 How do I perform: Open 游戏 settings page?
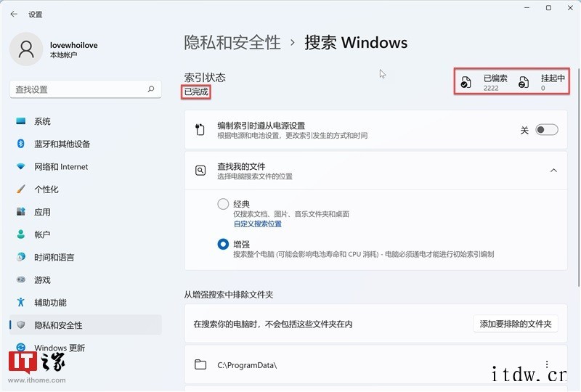click(x=86, y=279)
